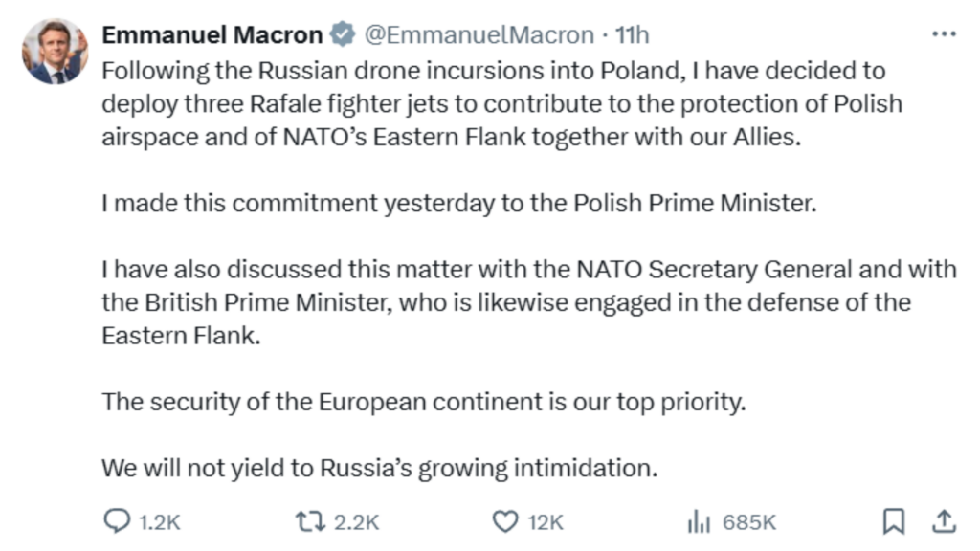Click the sentence about Russia's growing intimidation
The image size is (980, 551).
pos(380,468)
